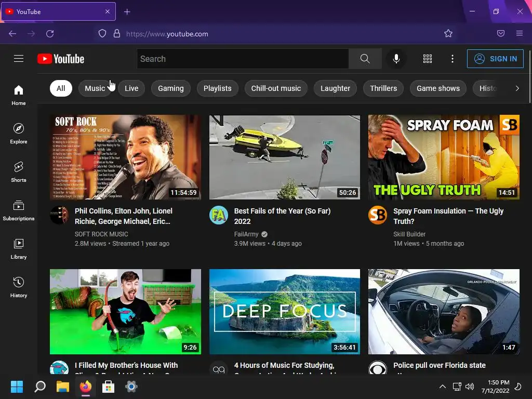Click FailArmy channel avatar

click(x=219, y=215)
